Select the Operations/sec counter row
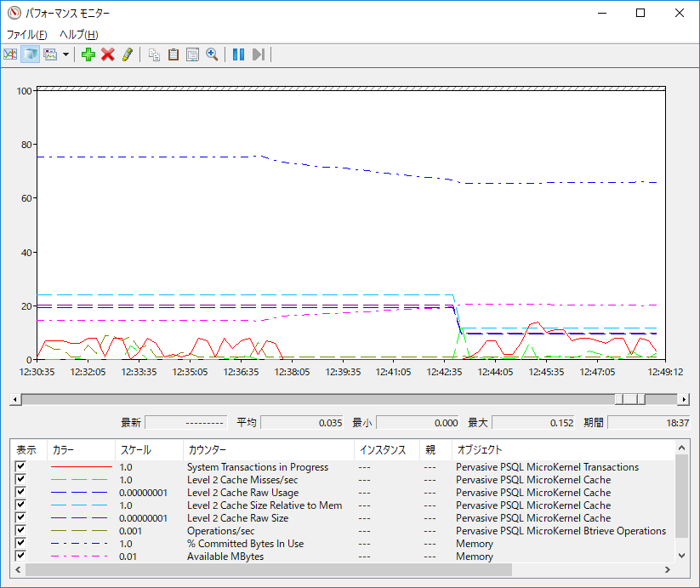The width and height of the screenshot is (700, 588). [x=221, y=531]
